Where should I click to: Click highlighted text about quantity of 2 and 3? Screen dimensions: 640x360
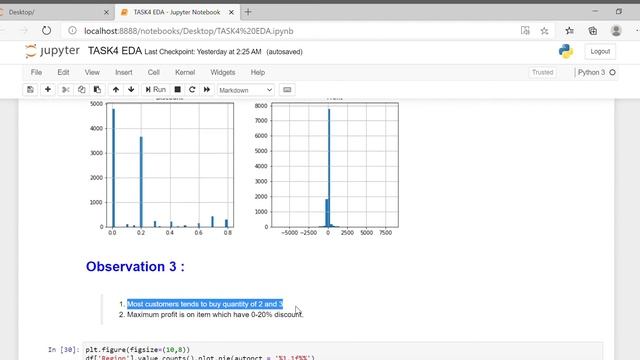pos(205,304)
